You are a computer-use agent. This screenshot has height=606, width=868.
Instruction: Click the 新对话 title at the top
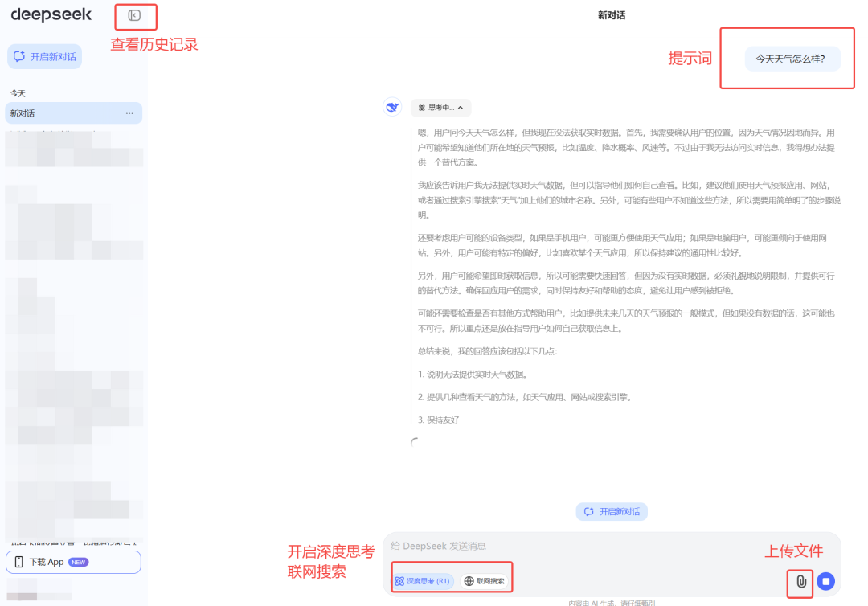(612, 15)
